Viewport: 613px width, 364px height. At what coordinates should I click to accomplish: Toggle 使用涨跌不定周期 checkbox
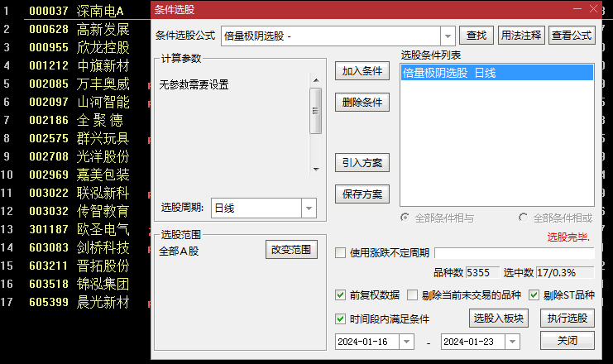(341, 252)
